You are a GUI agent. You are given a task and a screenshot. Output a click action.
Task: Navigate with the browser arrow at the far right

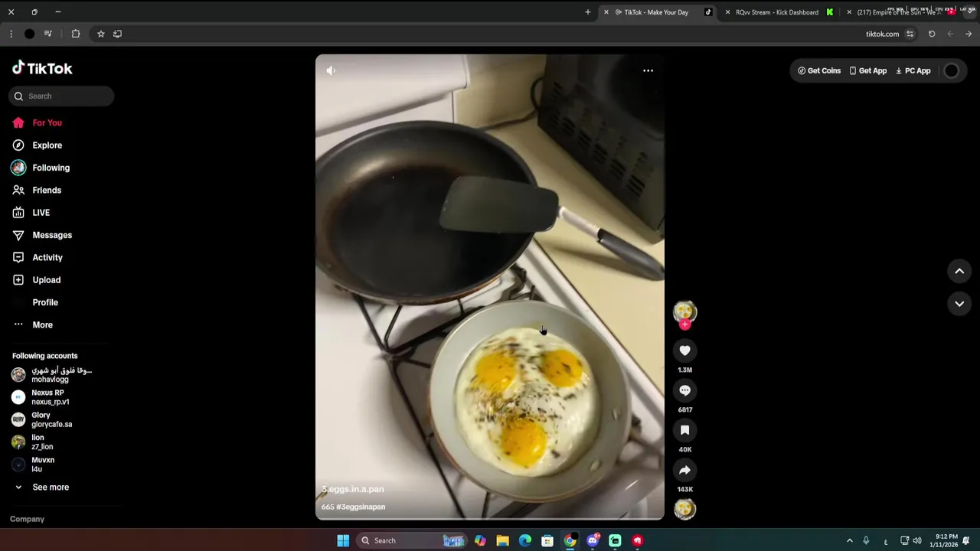(969, 34)
